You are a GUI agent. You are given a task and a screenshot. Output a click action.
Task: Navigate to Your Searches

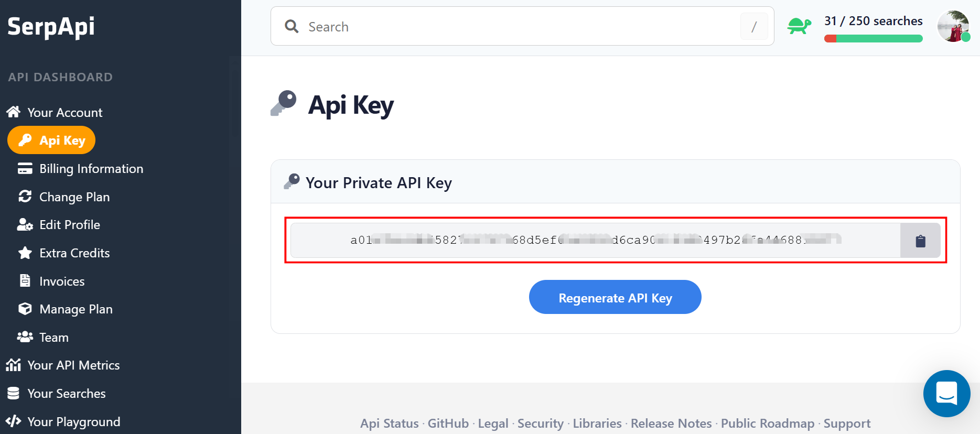pyautogui.click(x=66, y=394)
